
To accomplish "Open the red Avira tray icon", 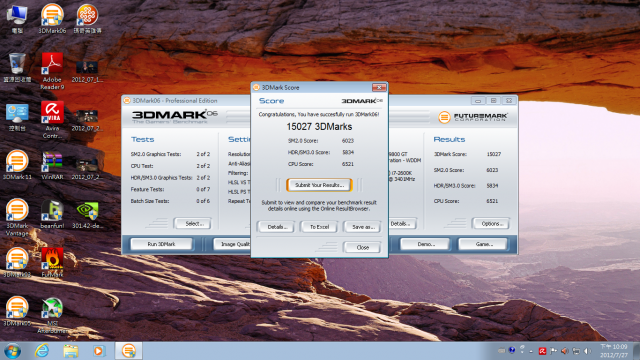I will (x=542, y=351).
